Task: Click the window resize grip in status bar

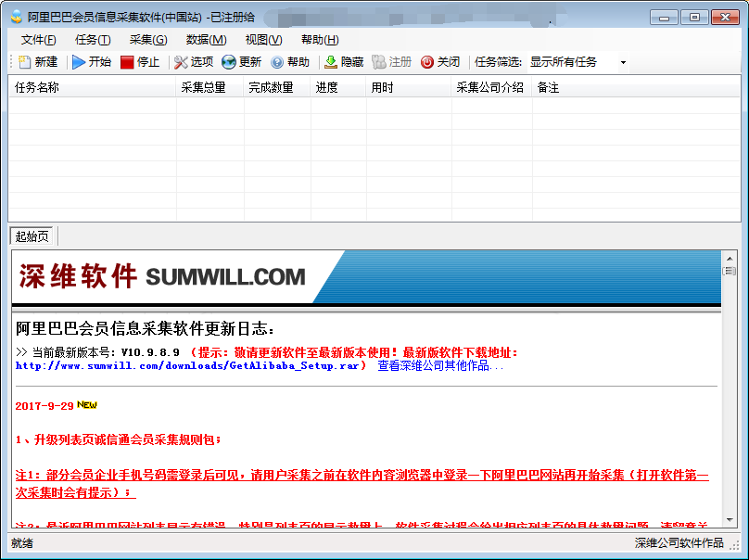Action: (735, 545)
